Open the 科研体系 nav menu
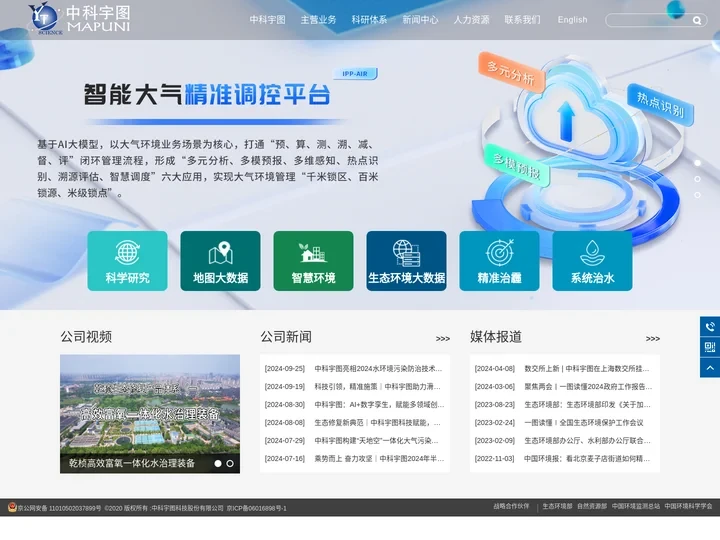The width and height of the screenshot is (720, 540). click(370, 20)
